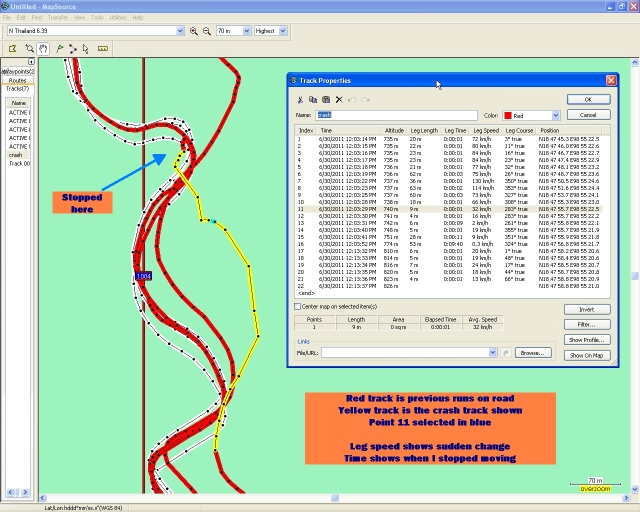Click the Filter button
Viewport: 640px width, 512px height.
pyautogui.click(x=587, y=325)
